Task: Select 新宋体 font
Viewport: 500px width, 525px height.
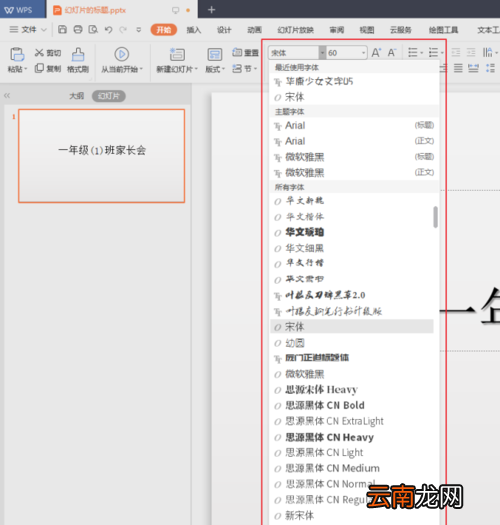Action: click(352, 515)
